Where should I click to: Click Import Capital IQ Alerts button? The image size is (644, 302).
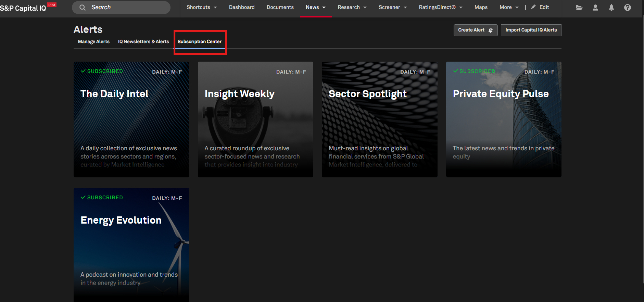pos(531,30)
